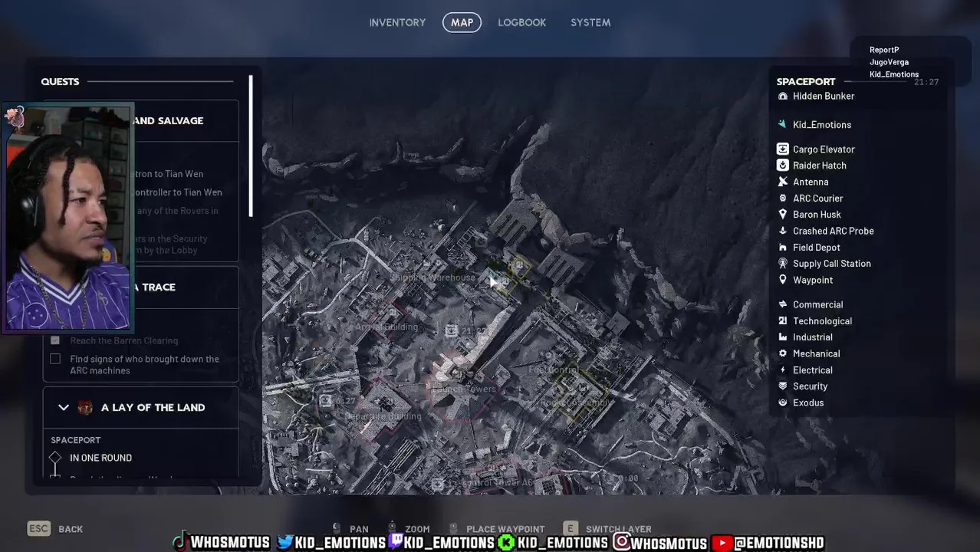Click Arrival Building label on map
This screenshot has height=552, width=980.
386,327
